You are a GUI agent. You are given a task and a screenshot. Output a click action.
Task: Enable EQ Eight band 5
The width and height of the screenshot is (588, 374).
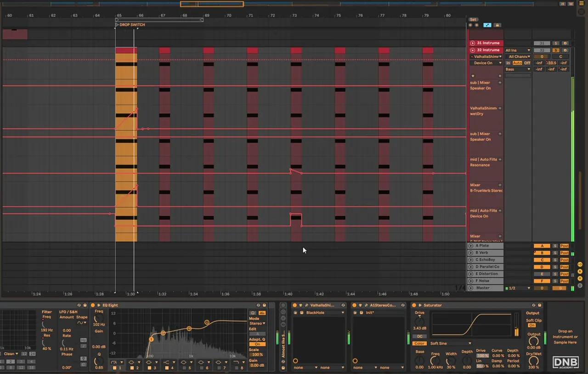185,368
